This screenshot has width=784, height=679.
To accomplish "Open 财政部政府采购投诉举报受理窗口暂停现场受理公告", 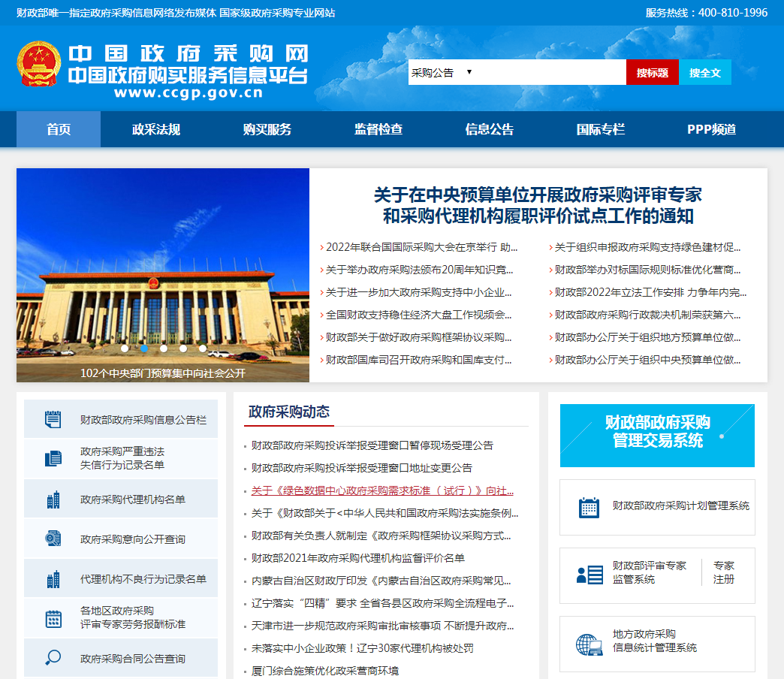I will [x=372, y=445].
